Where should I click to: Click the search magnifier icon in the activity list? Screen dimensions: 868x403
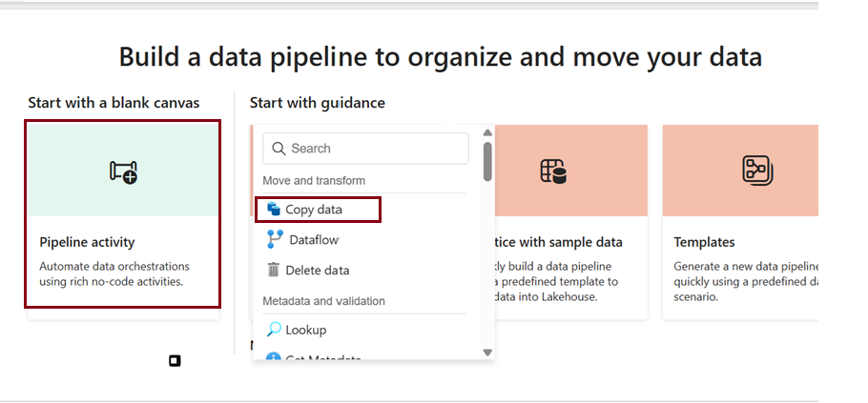(279, 149)
